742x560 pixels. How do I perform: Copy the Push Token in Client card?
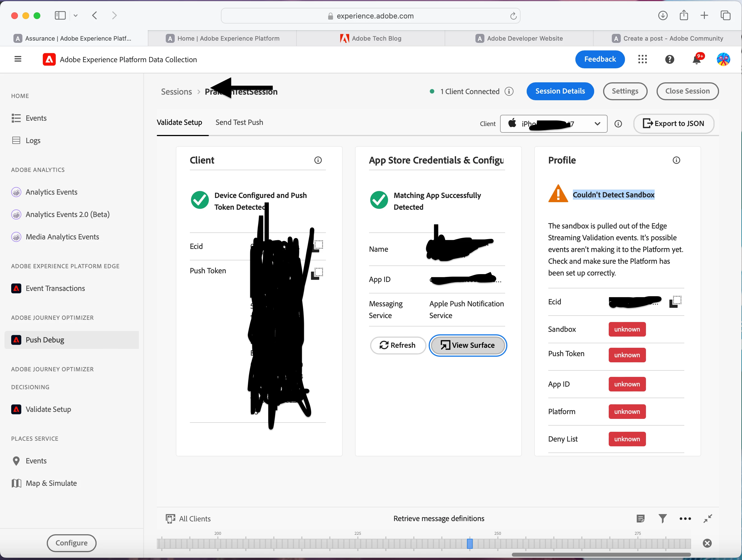(317, 274)
